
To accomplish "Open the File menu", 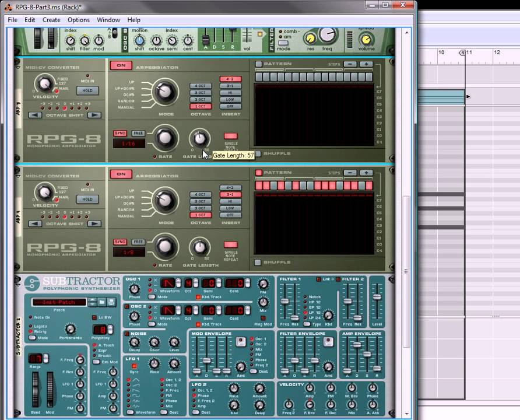I will (13, 20).
